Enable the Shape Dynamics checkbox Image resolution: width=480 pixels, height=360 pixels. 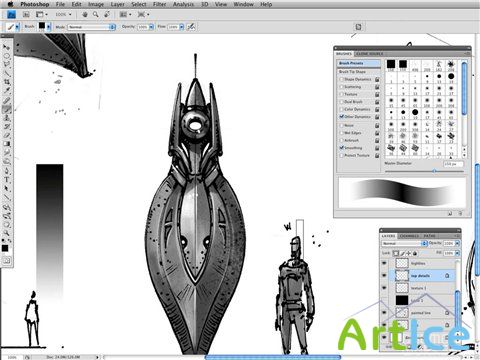341,79
